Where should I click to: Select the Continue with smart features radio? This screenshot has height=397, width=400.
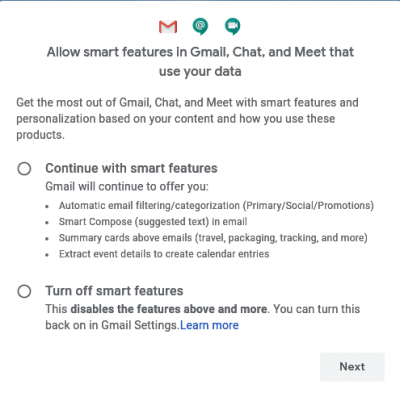tap(24, 169)
